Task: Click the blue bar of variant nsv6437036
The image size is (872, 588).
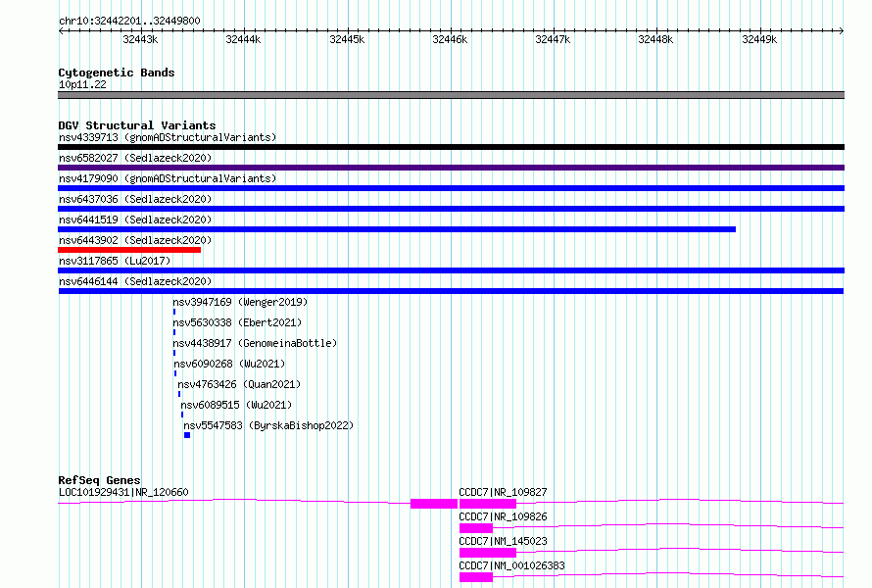Action: tap(451, 209)
